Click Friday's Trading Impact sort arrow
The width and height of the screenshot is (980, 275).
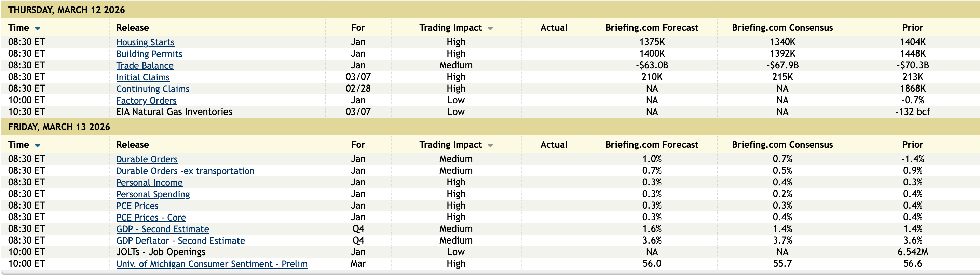490,145
